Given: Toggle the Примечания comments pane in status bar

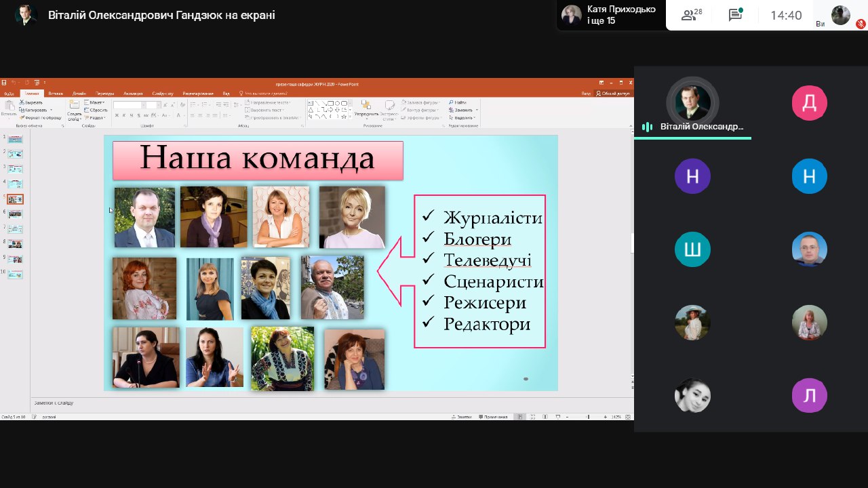Looking at the screenshot, I should (494, 417).
